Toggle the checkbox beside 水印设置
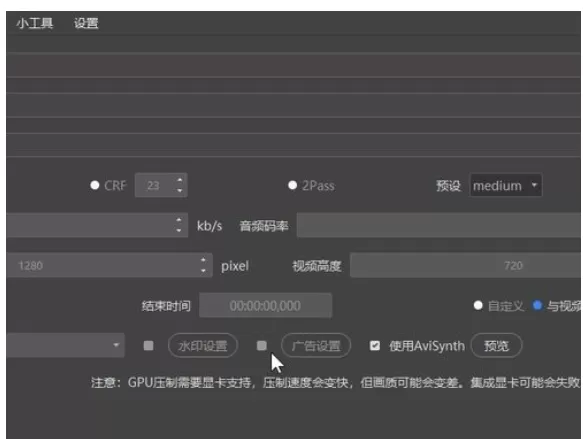The height and width of the screenshot is (439, 583). point(149,346)
